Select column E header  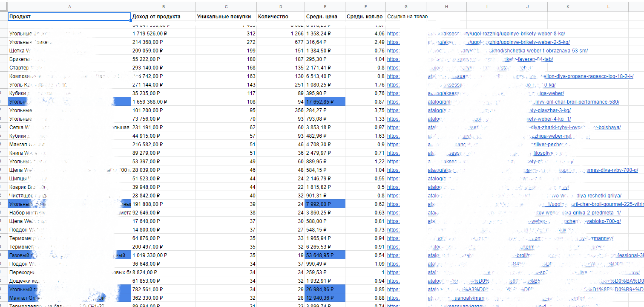pos(325,6)
